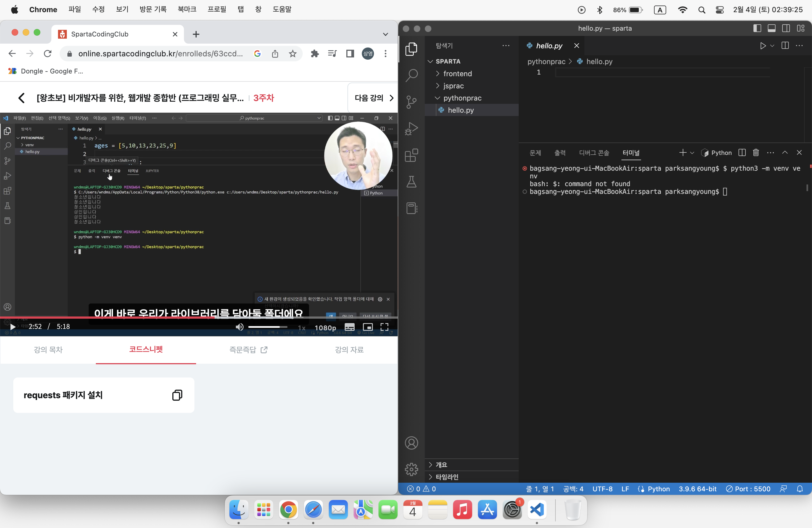Image resolution: width=812 pixels, height=528 pixels.
Task: Open the Search view in VS Code activity bar
Action: point(412,75)
